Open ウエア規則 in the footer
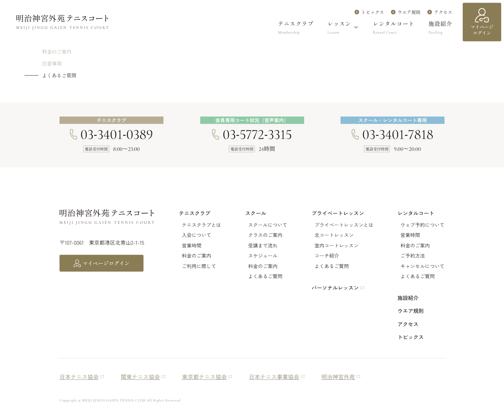The image size is (504, 420). [411, 311]
